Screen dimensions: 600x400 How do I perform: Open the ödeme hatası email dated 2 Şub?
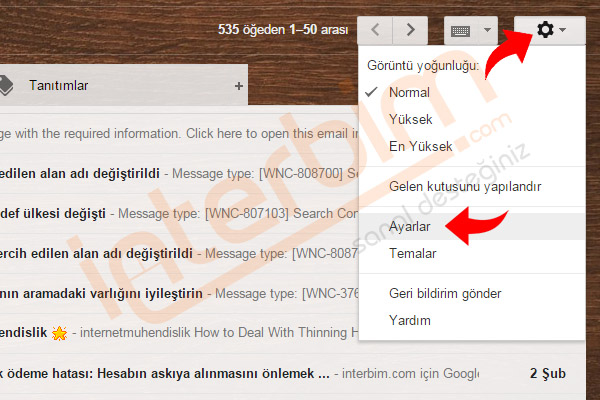[292, 373]
